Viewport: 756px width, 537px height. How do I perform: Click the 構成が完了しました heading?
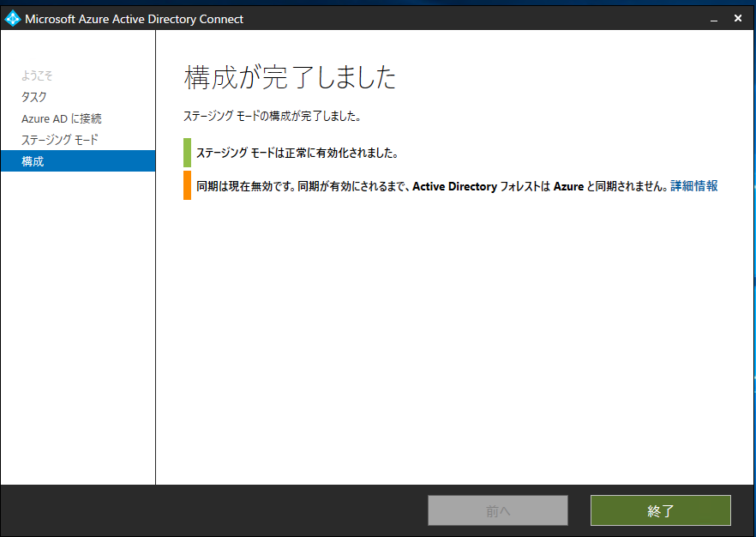click(x=290, y=77)
